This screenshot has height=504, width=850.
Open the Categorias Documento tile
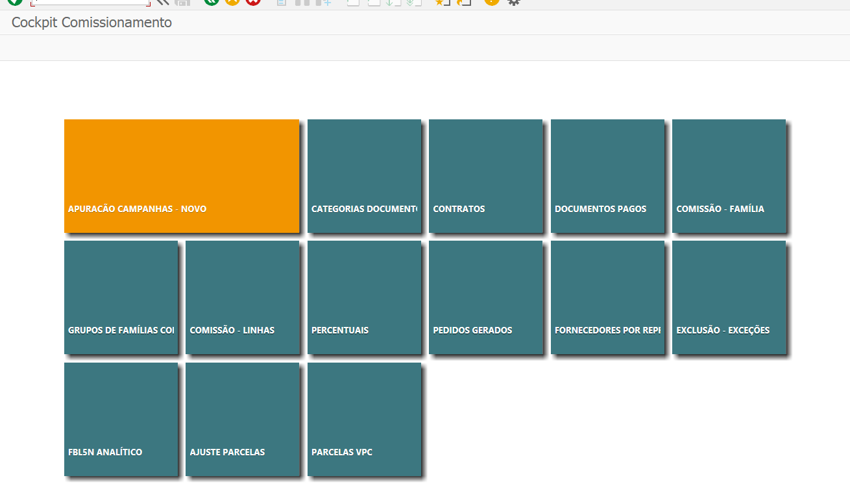point(364,176)
